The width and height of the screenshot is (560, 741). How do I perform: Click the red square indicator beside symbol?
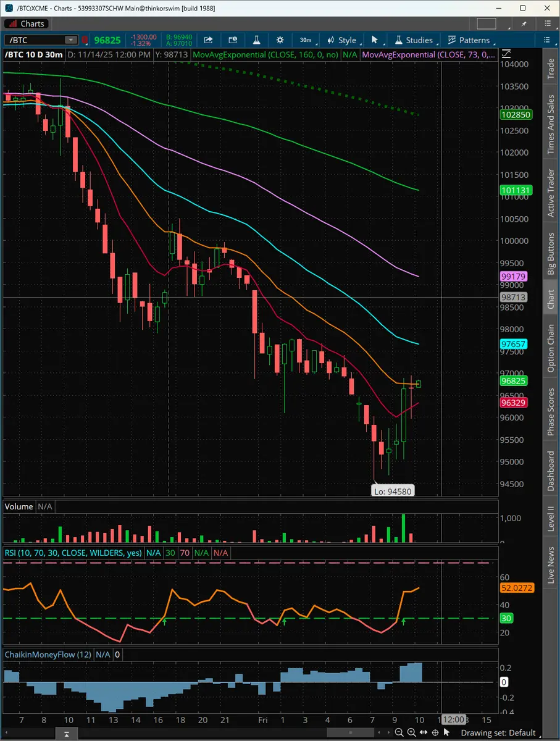click(85, 40)
